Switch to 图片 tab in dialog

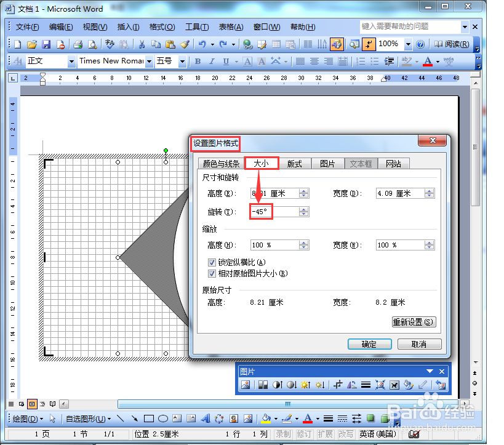(x=327, y=164)
